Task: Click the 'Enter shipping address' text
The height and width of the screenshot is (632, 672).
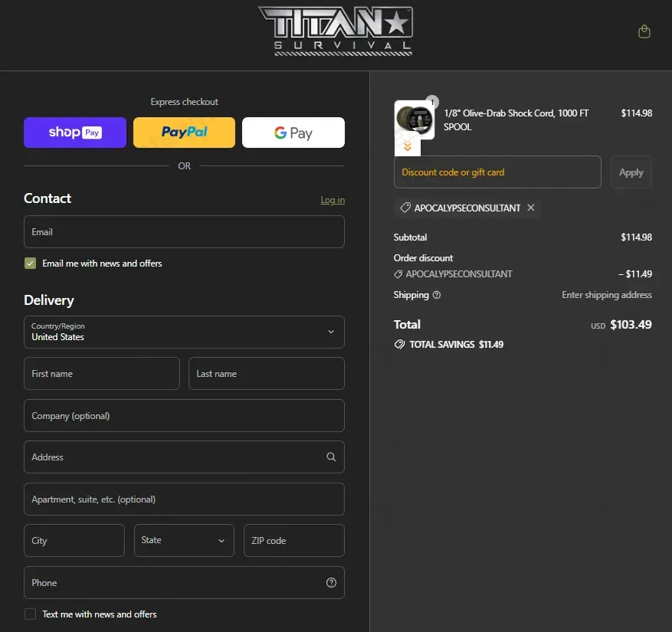Action: pyautogui.click(x=607, y=295)
